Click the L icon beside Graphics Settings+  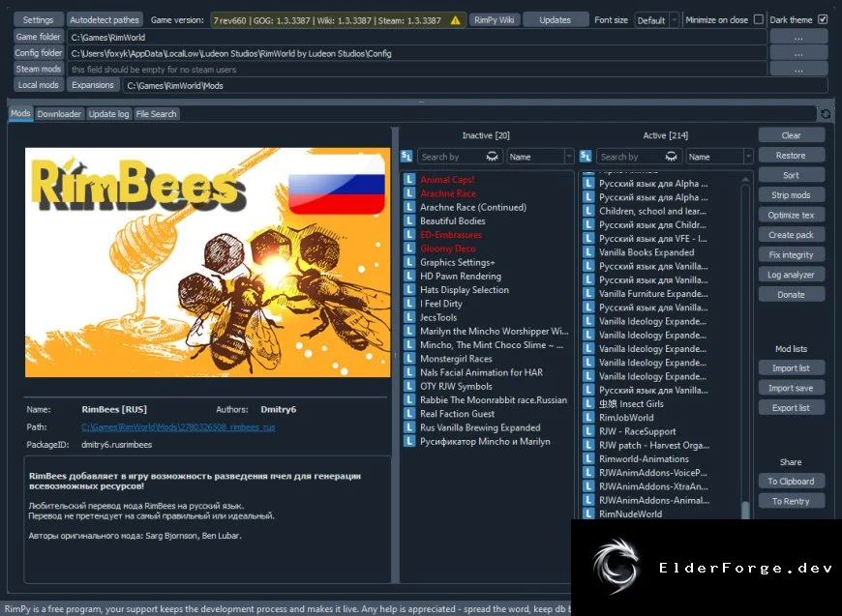(x=409, y=262)
